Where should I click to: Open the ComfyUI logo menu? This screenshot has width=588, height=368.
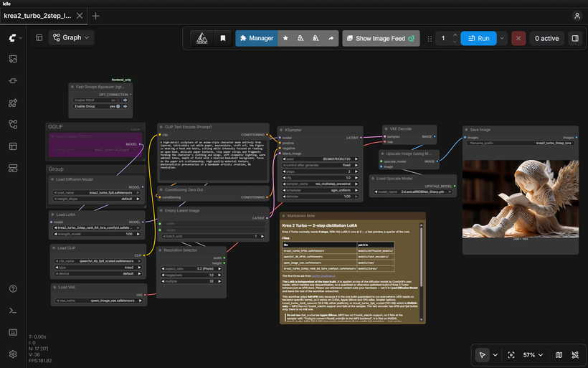[15, 38]
